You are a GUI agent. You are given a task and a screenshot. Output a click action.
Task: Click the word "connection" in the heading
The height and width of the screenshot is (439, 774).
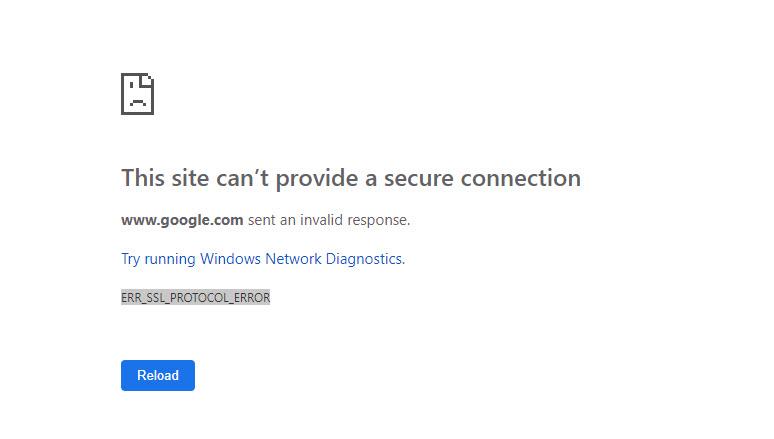point(521,178)
